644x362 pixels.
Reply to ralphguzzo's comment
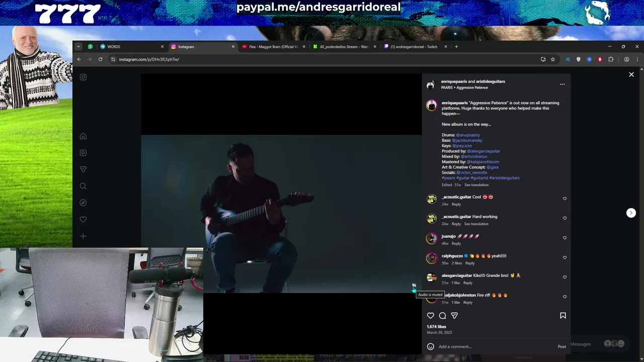[x=469, y=263]
